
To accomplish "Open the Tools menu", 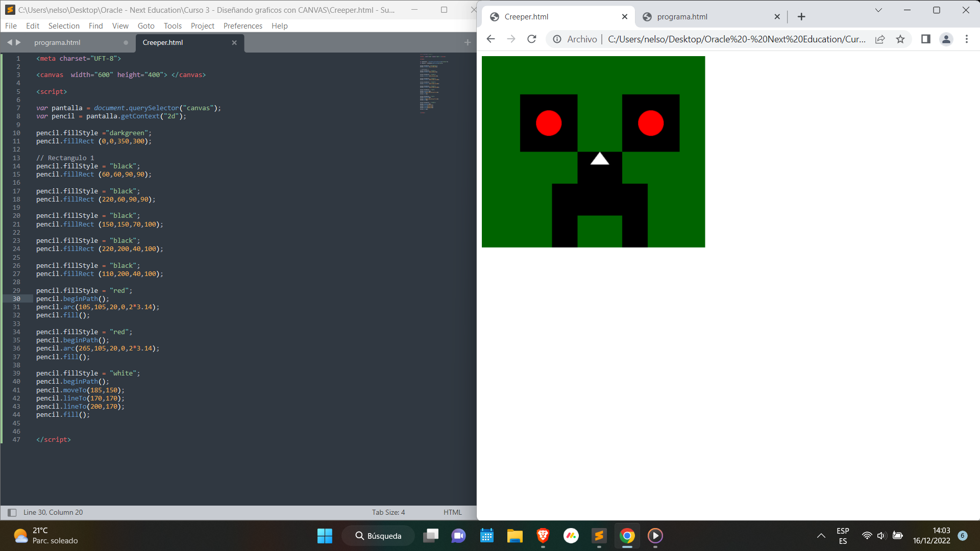I will pyautogui.click(x=173, y=26).
